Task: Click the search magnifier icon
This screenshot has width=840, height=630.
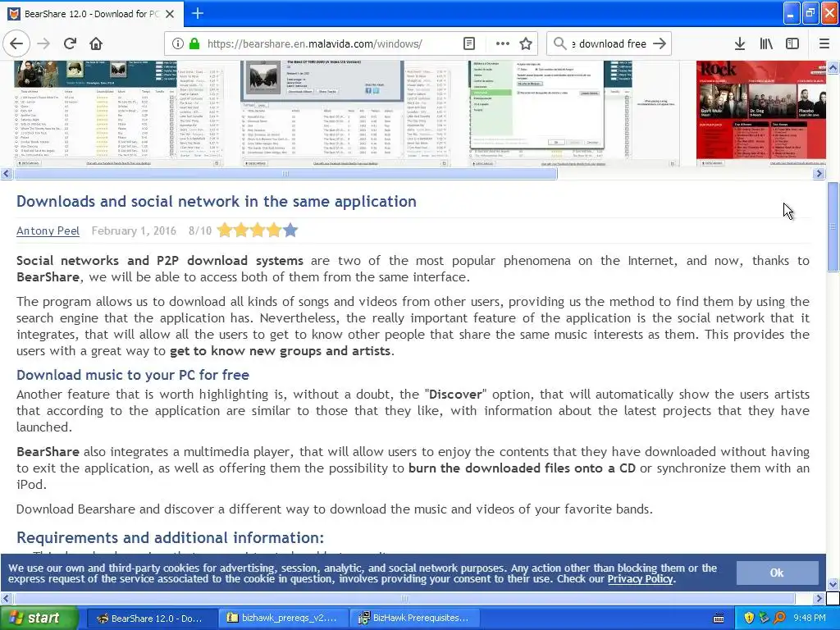Action: coord(559,43)
